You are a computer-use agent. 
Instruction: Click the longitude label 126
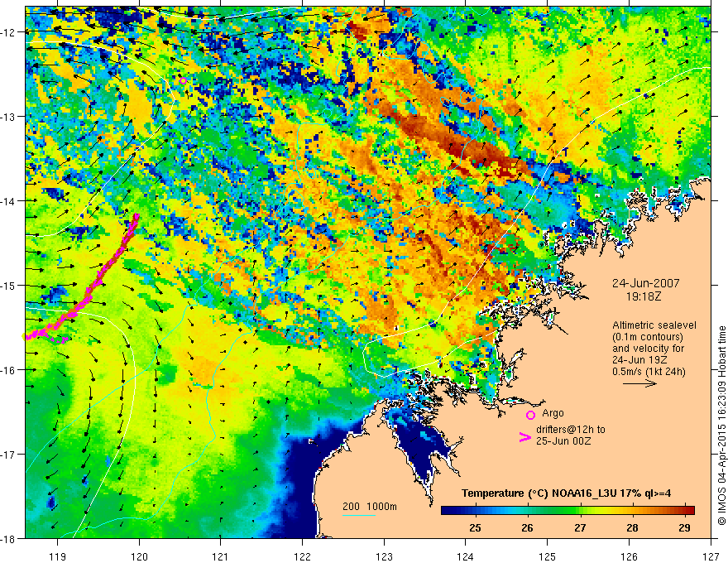pos(629,556)
